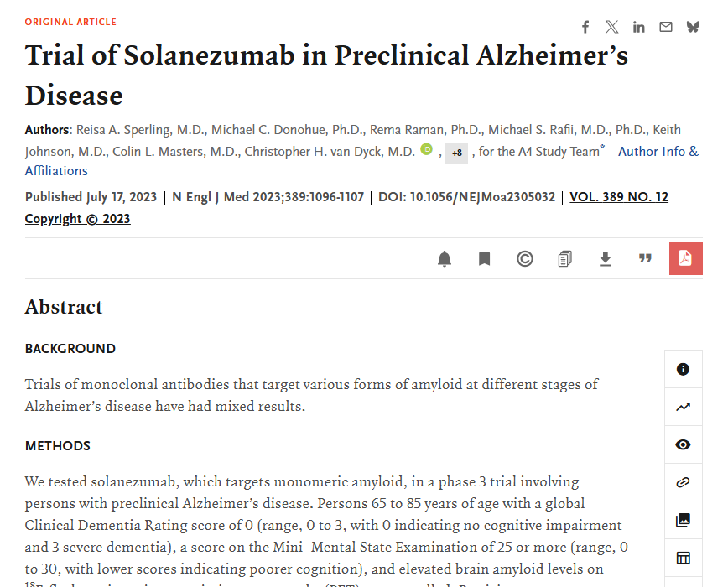Click the Copyright © 2023 link
Image resolution: width=728 pixels, height=587 pixels.
78,219
